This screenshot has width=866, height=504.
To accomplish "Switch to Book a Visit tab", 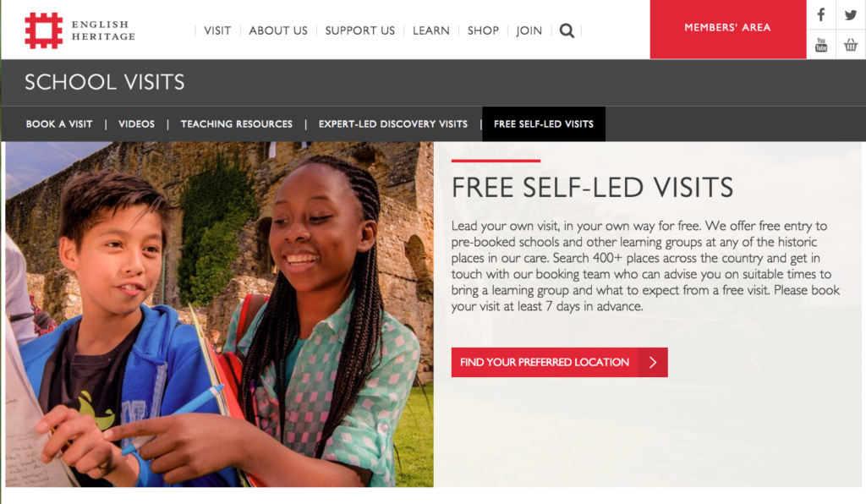I will pos(59,124).
